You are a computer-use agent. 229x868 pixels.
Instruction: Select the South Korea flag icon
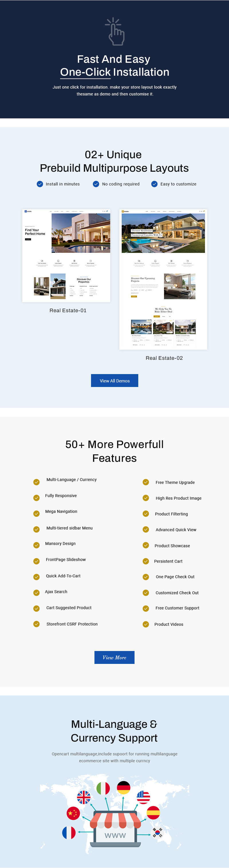pyautogui.click(x=157, y=832)
